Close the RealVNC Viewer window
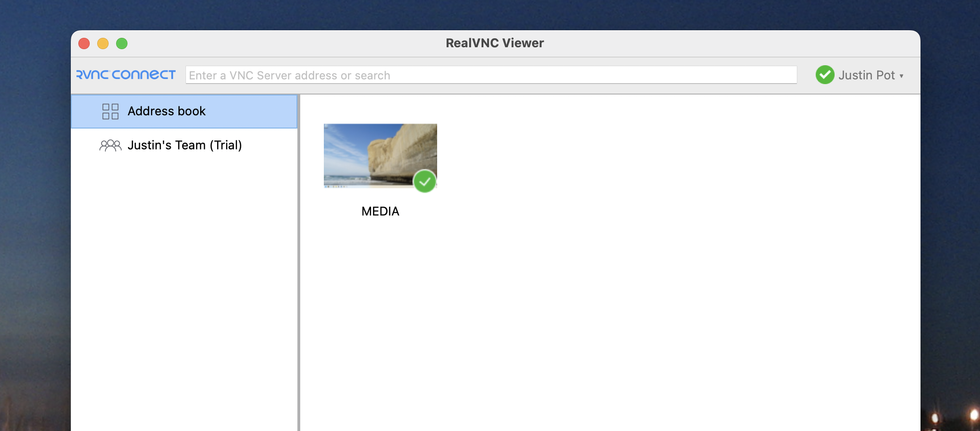This screenshot has width=980, height=431. (x=84, y=43)
